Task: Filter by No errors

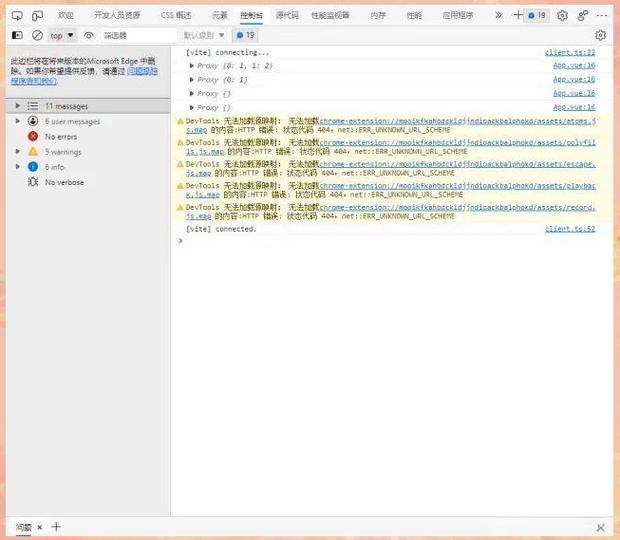Action: (x=60, y=137)
